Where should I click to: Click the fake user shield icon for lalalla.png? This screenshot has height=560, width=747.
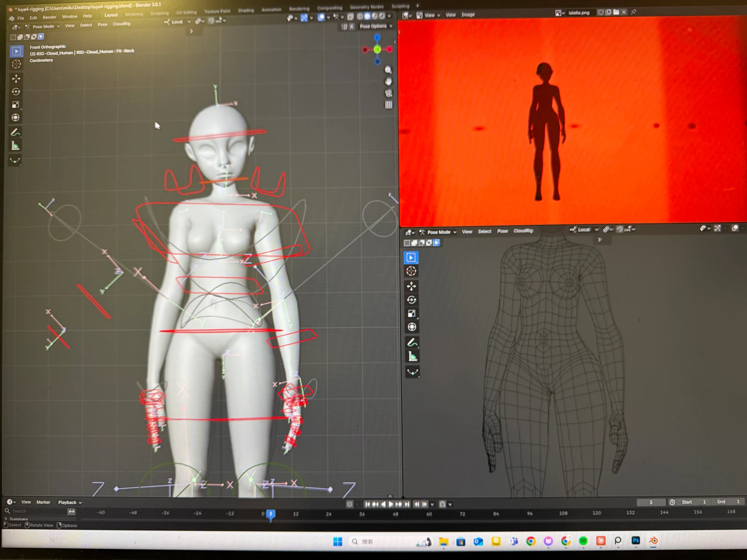coord(601,13)
